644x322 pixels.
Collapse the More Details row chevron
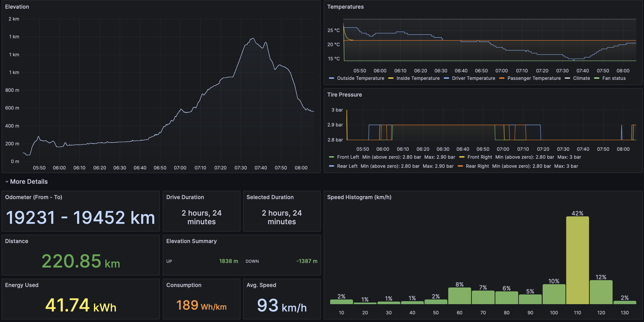(7, 182)
